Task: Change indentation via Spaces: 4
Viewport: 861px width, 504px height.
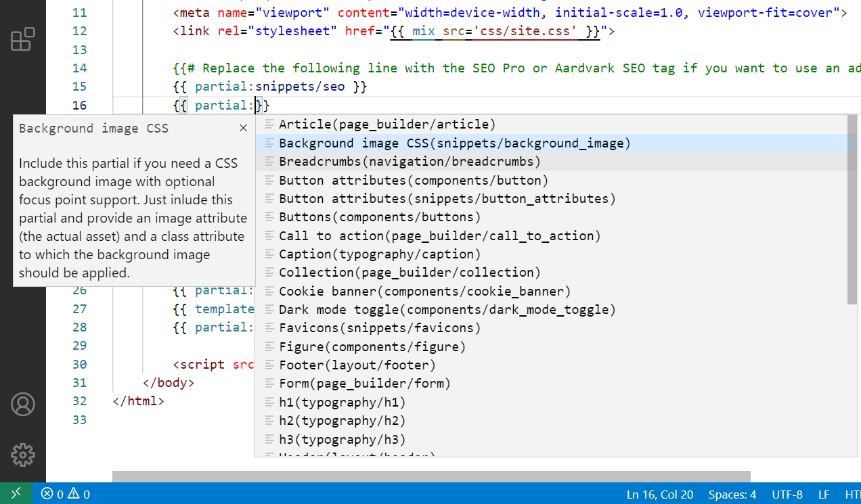Action: [732, 495]
